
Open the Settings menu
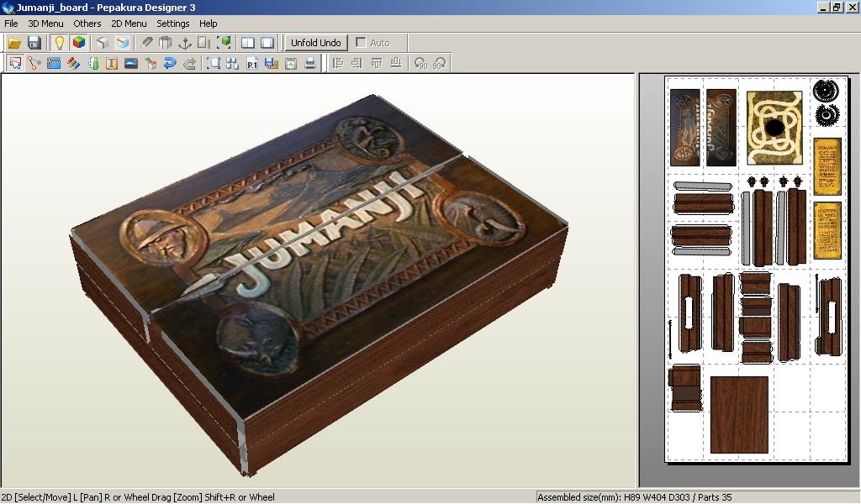173,24
